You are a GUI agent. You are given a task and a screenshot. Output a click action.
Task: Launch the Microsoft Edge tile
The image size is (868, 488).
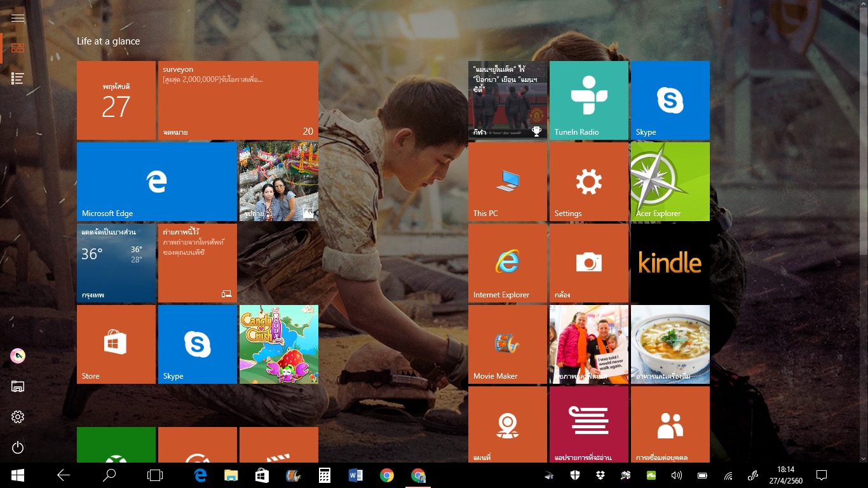point(157,182)
